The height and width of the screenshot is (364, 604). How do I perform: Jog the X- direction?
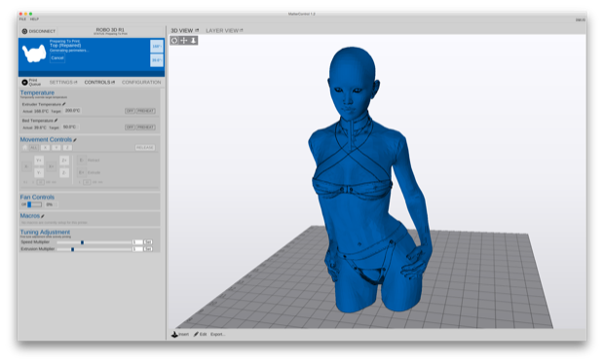pos(26,166)
